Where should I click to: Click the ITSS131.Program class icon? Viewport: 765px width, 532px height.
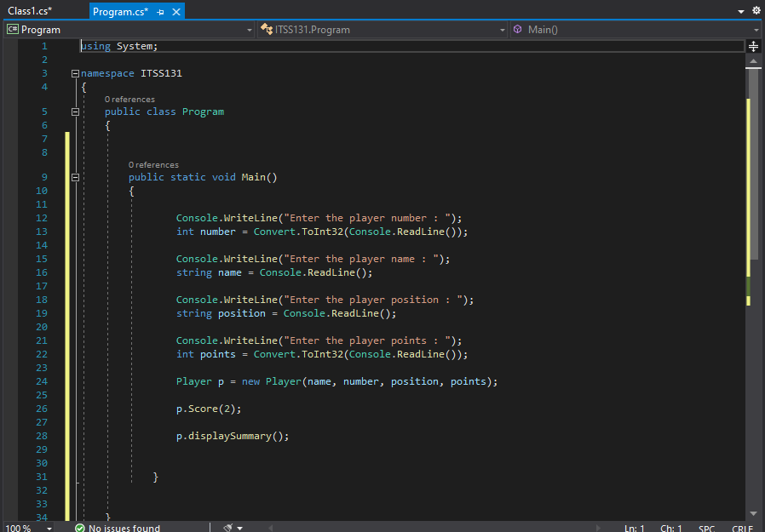267,28
